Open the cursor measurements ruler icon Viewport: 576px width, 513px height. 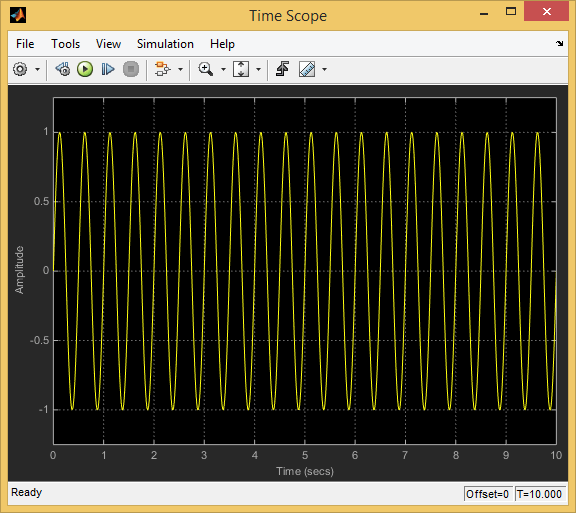[307, 69]
